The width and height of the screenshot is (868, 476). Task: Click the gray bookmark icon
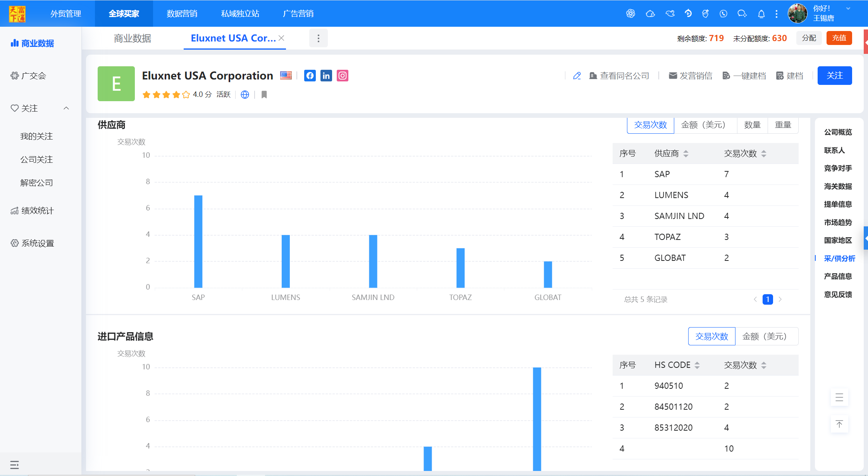(x=264, y=95)
